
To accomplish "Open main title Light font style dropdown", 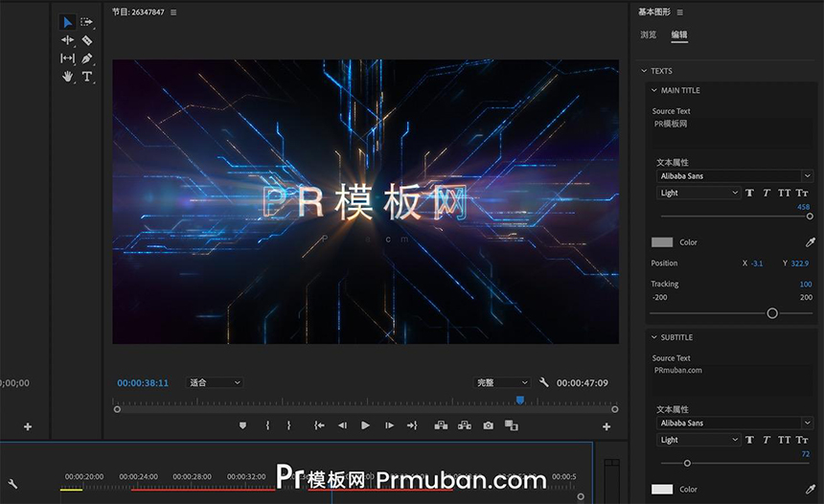I will 698,193.
